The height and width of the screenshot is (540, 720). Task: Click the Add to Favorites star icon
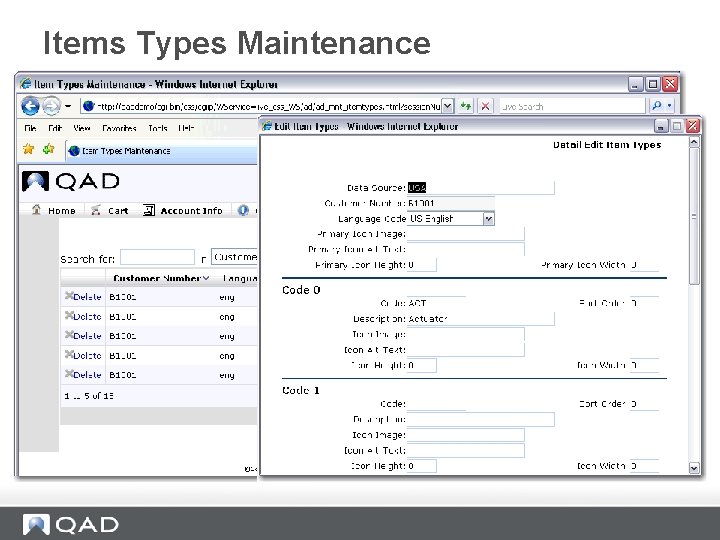point(48,149)
